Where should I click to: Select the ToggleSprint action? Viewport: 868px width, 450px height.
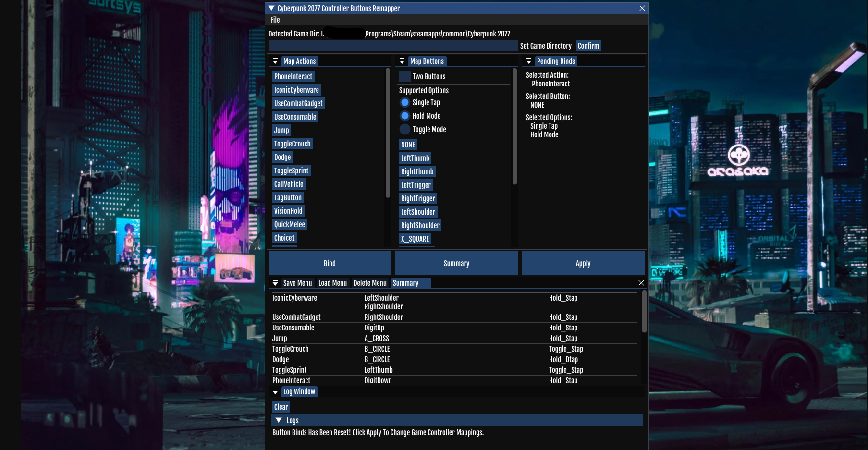(291, 170)
